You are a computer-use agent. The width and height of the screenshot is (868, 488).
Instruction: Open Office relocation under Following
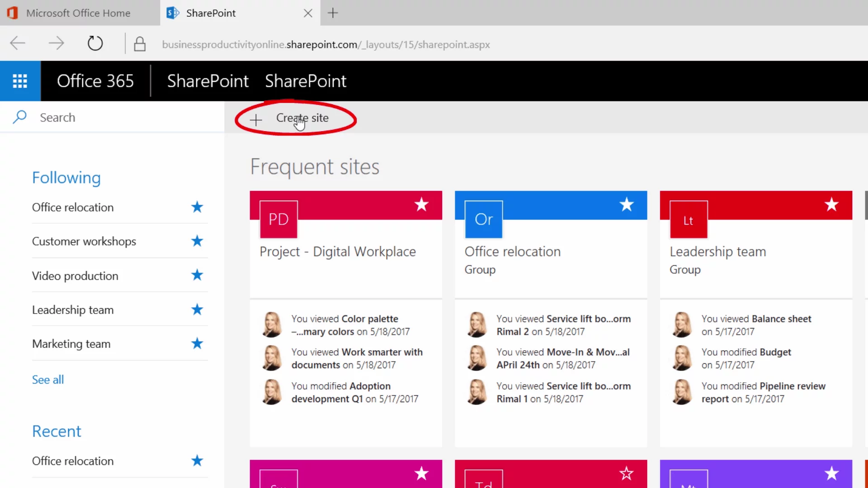(x=73, y=207)
